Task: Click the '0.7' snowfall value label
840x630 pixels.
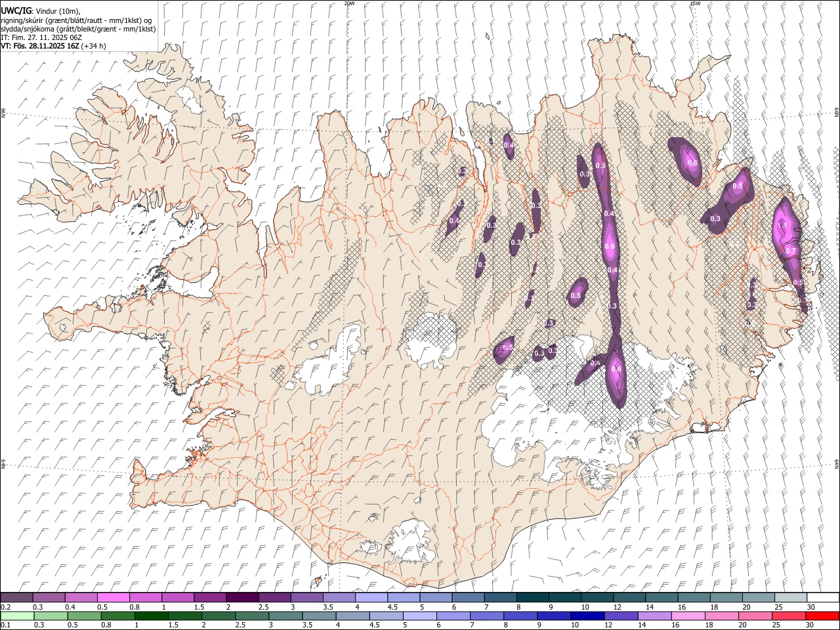Action: click(791, 251)
